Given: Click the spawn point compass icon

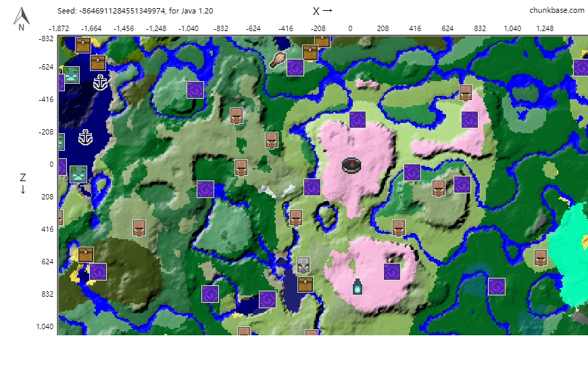Looking at the screenshot, I should [x=351, y=165].
